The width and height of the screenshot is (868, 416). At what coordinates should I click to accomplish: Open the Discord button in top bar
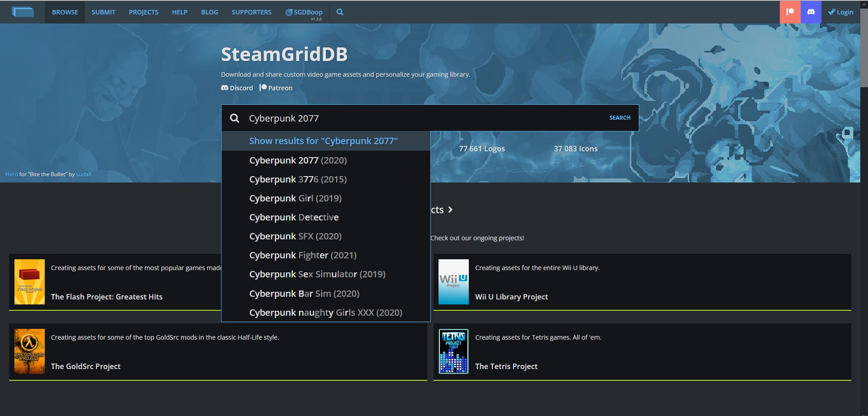tap(811, 12)
